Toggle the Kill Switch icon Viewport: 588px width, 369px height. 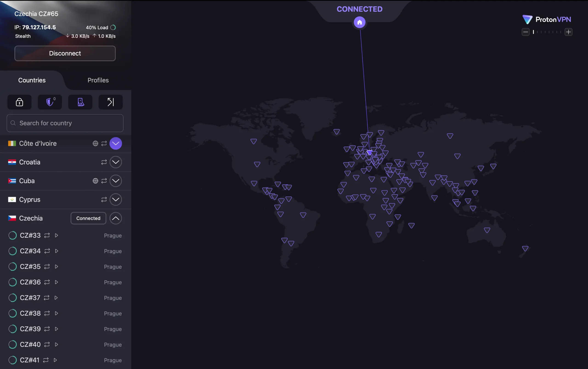(x=80, y=102)
